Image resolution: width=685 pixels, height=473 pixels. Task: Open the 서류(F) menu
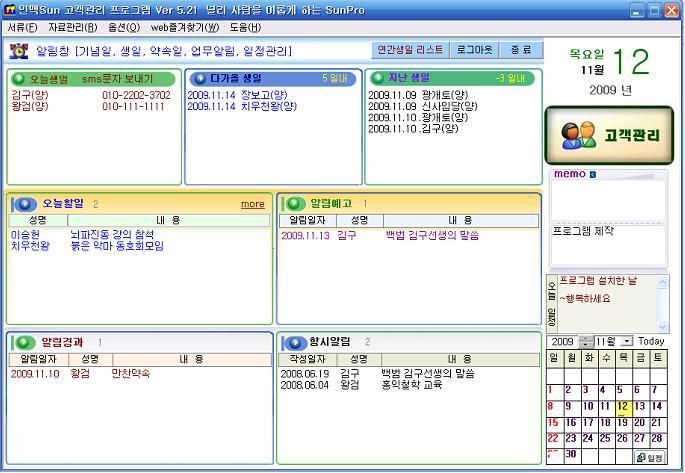[22, 28]
